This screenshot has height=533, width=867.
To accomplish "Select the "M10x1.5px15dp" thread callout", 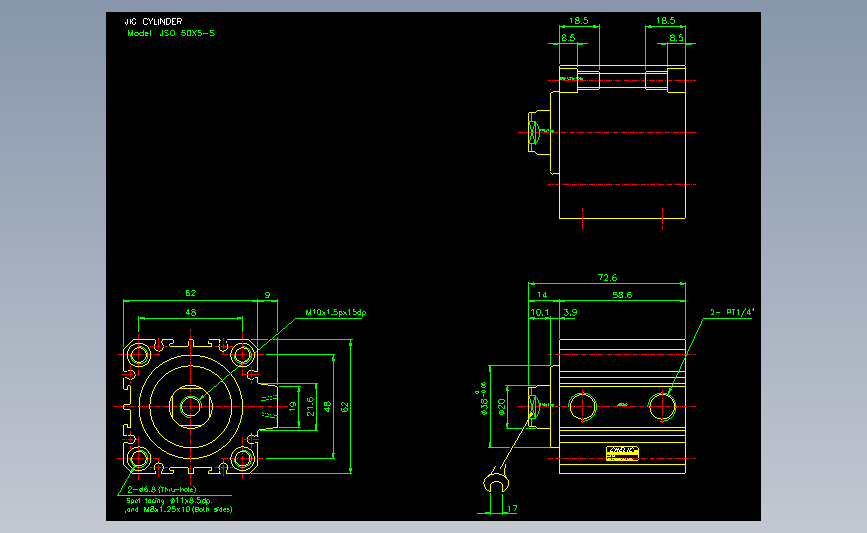I will point(336,312).
